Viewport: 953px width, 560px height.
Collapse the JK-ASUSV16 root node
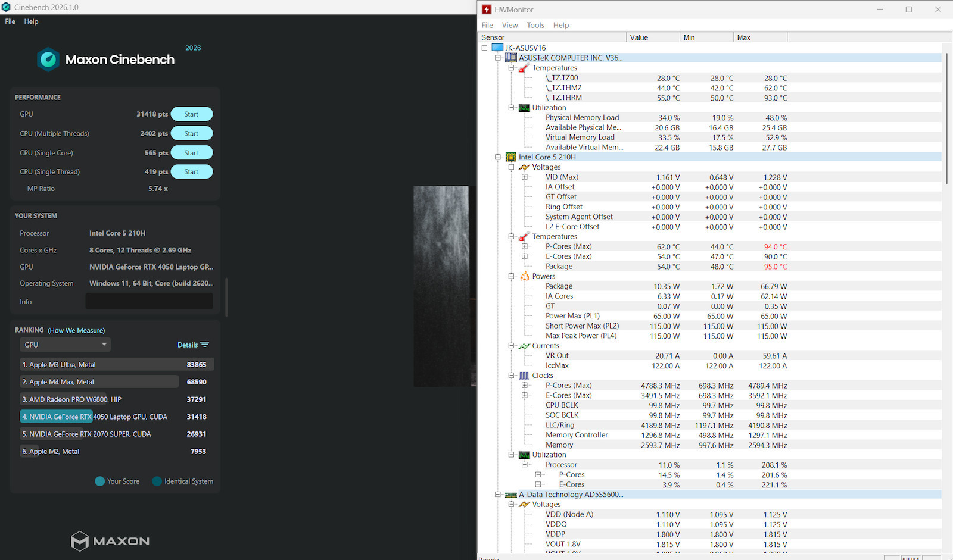484,48
